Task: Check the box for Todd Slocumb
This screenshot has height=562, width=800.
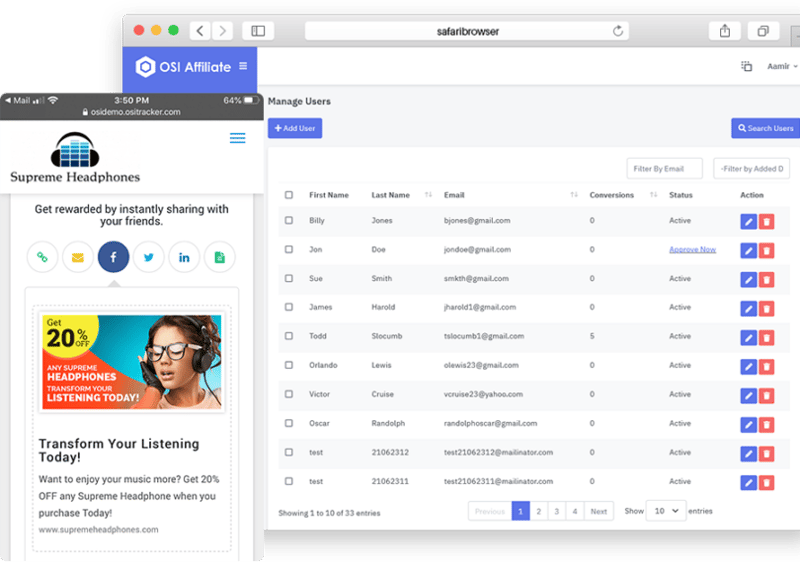Action: (x=289, y=336)
